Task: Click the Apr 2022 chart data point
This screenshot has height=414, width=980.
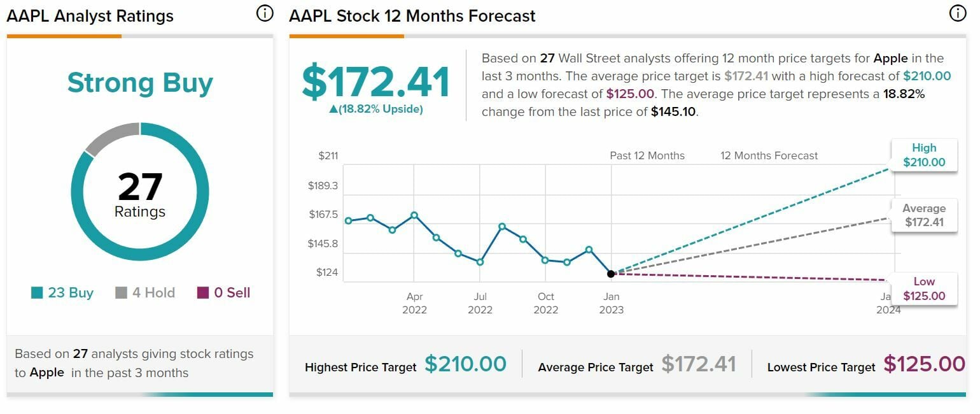Action: [414, 215]
